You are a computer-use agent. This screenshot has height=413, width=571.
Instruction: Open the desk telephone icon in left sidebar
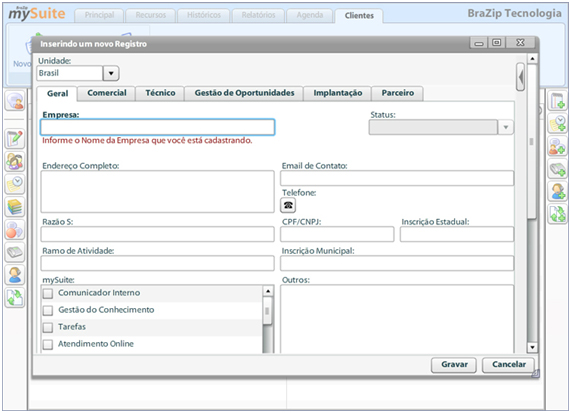(15, 252)
